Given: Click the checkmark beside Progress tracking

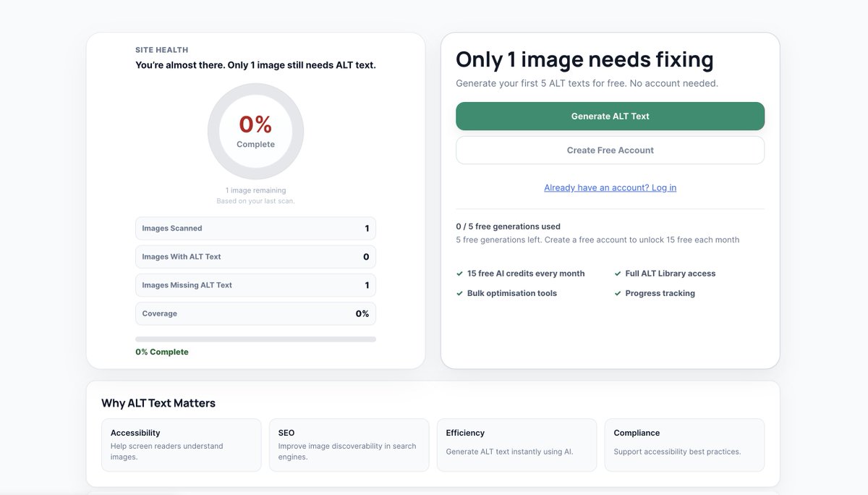Looking at the screenshot, I should tap(618, 293).
